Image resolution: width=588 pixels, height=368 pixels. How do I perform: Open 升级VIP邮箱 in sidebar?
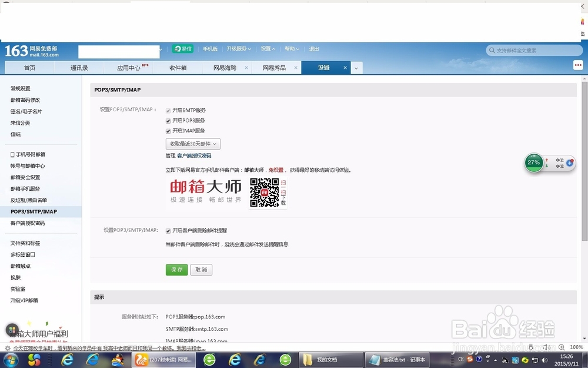[x=24, y=300]
